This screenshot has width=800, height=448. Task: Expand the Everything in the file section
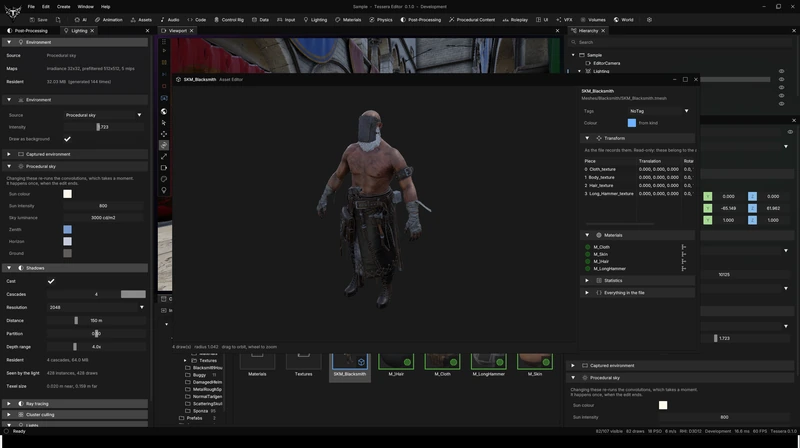tap(587, 293)
